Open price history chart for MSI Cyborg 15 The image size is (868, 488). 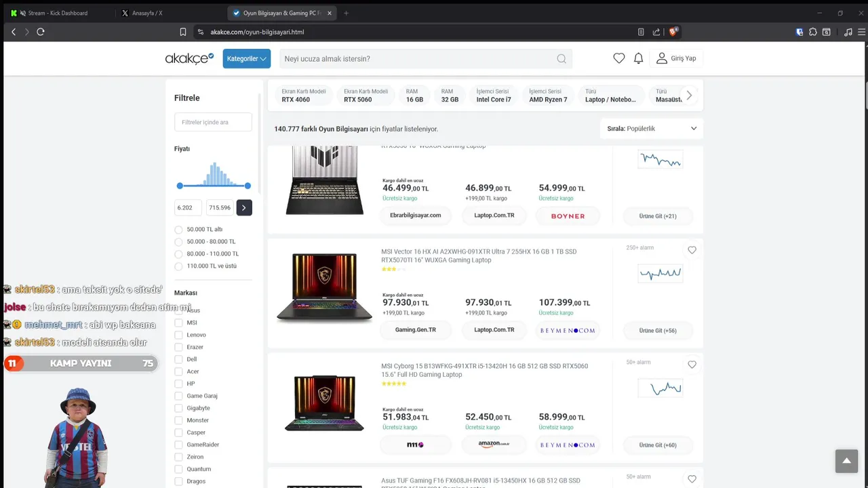pyautogui.click(x=660, y=388)
